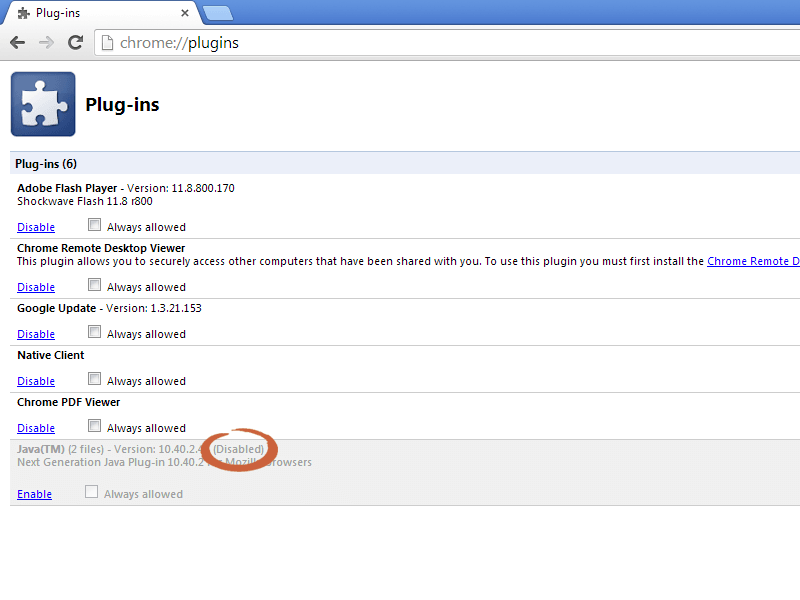Check Always allowed for Java
Screen dimensions: 800x600
point(91,491)
